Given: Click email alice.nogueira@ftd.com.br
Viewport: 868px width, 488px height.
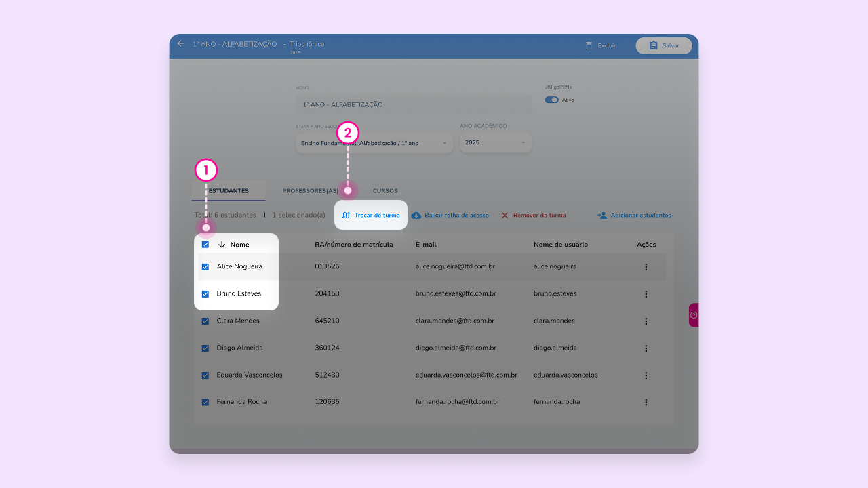Looking at the screenshot, I should [x=455, y=267].
